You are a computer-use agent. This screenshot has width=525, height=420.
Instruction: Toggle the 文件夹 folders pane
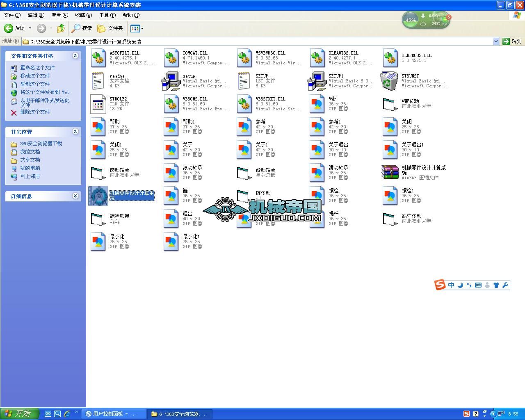tap(110, 28)
